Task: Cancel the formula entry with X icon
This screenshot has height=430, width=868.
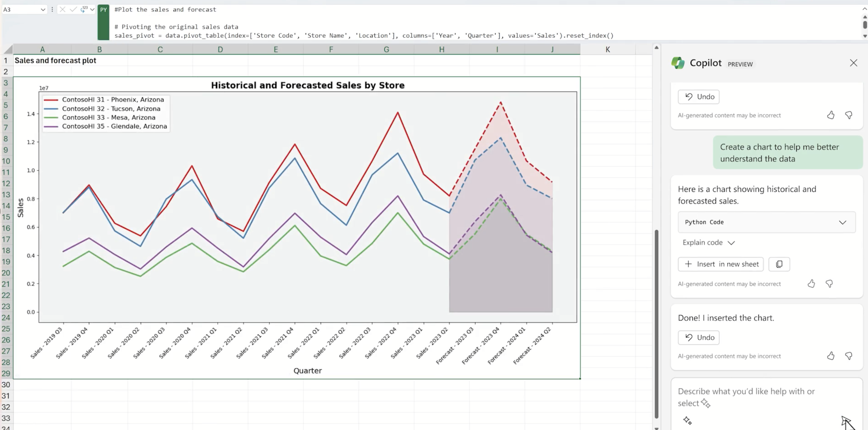Action: [x=62, y=10]
